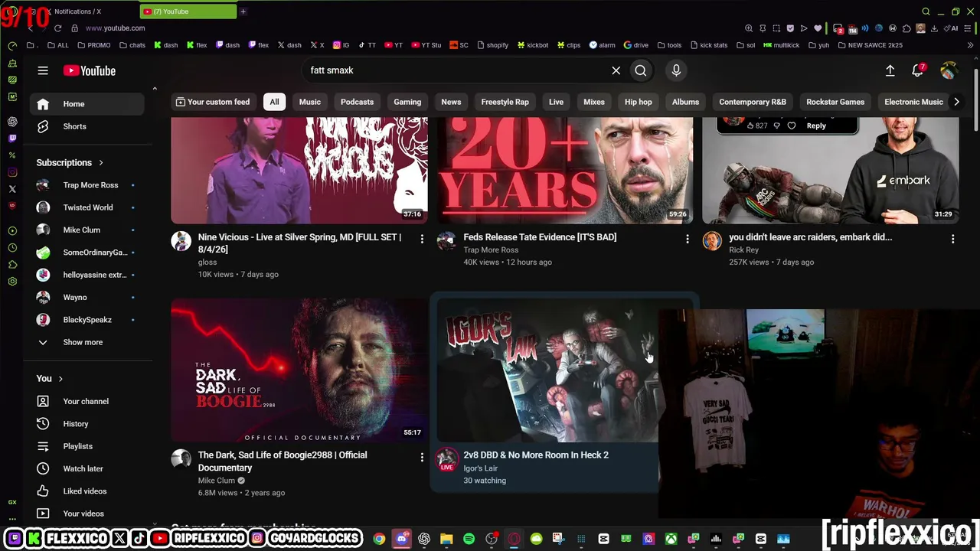This screenshot has height=551, width=980.
Task: Open Spotify from the taskbar
Action: [x=469, y=539]
